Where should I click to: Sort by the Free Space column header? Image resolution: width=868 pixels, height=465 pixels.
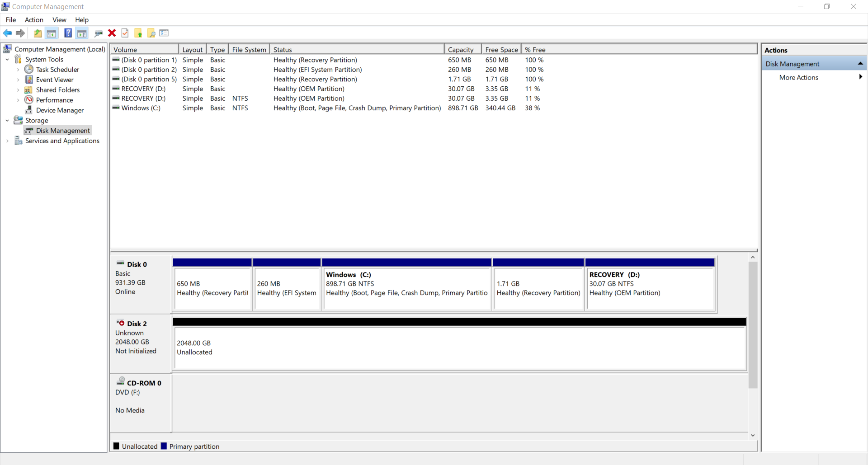[x=501, y=49]
